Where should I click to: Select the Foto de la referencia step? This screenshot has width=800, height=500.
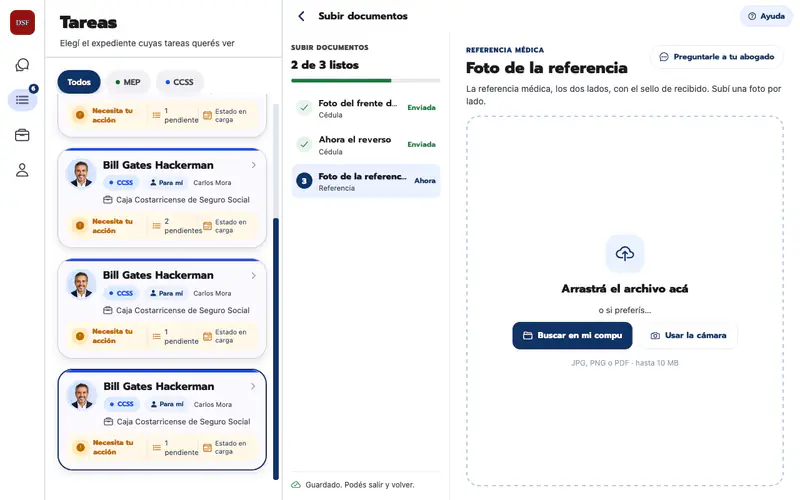(x=366, y=181)
